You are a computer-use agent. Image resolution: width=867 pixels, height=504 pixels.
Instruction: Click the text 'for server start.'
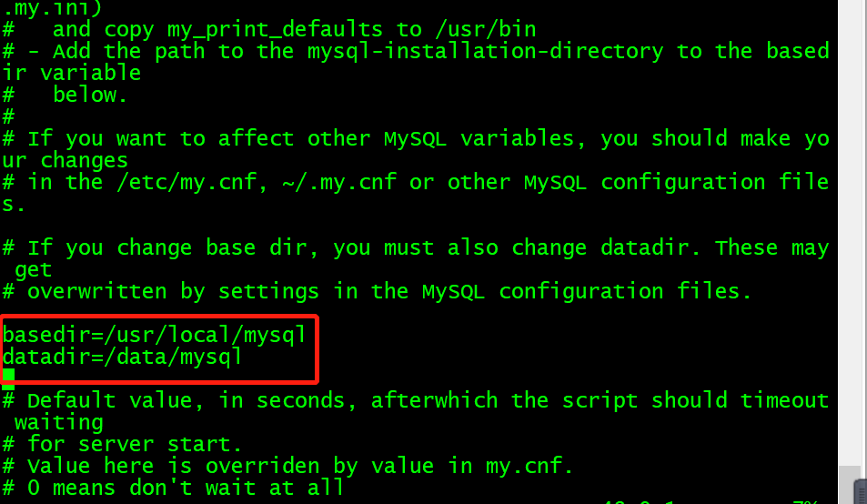coord(135,444)
